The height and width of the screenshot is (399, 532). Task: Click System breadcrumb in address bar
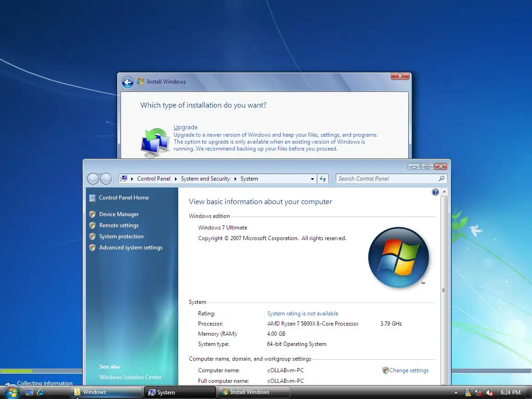[249, 179]
